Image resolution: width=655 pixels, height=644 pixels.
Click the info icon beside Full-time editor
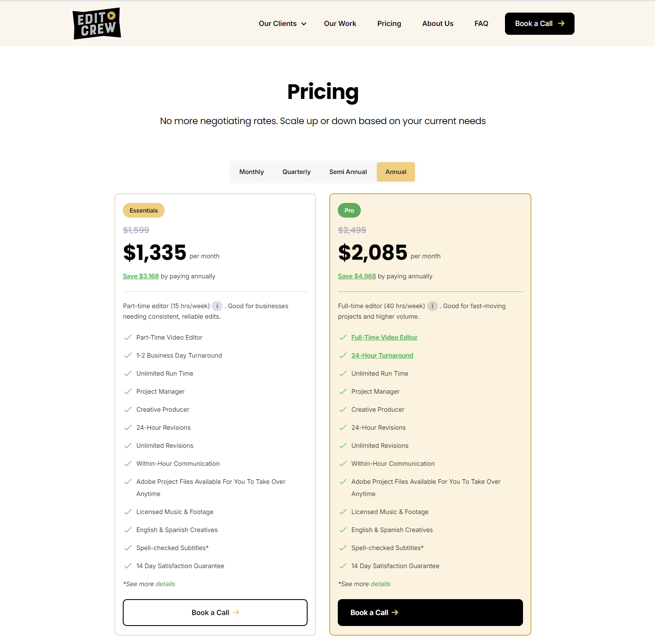(x=432, y=306)
